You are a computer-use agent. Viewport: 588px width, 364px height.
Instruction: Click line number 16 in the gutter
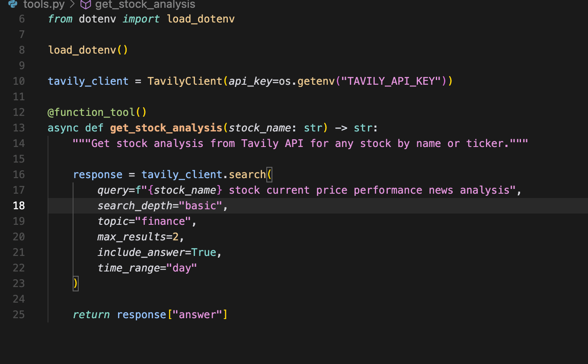(x=19, y=175)
